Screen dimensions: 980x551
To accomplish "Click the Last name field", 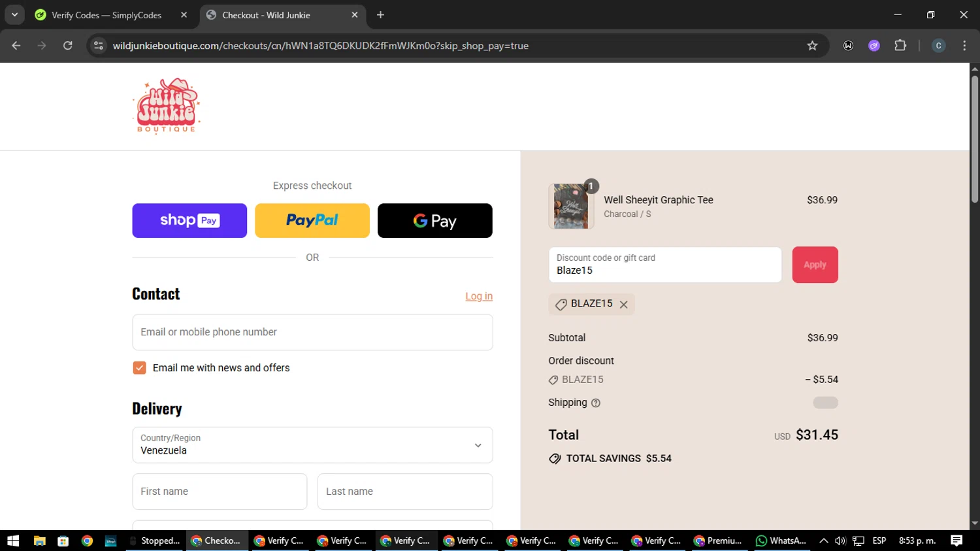I will coord(405,492).
